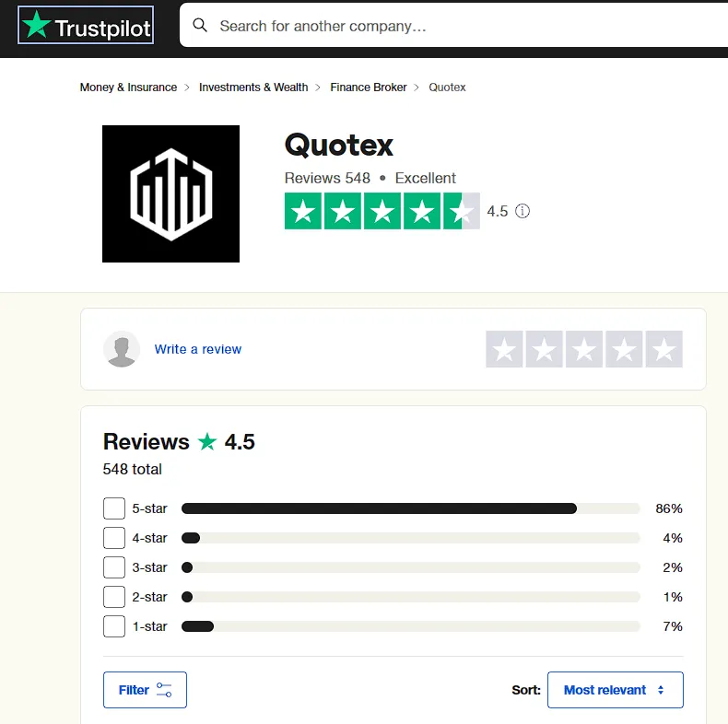728x724 pixels.
Task: Click the grey user avatar icon
Action: coord(122,349)
